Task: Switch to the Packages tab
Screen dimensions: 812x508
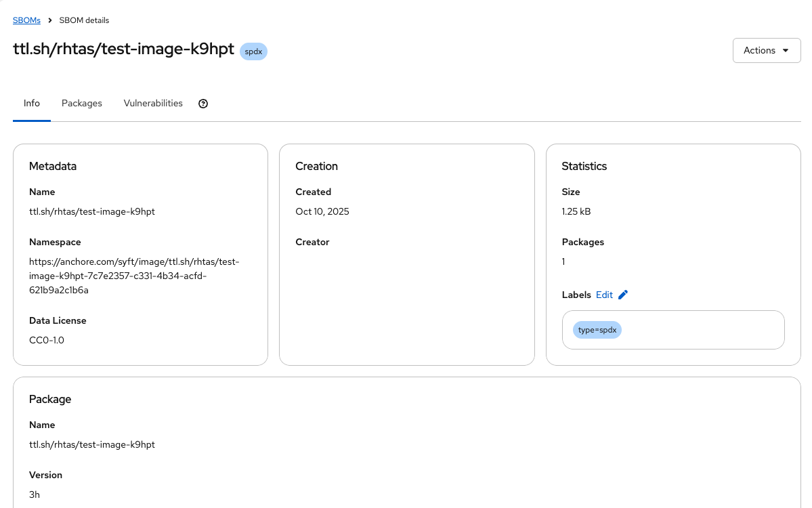Action: click(x=82, y=104)
